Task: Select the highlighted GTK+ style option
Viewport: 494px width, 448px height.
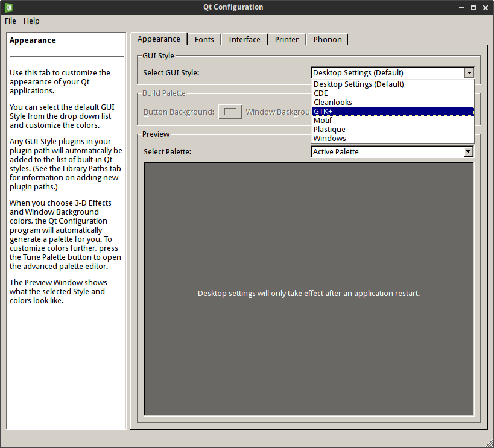Action: coord(323,112)
